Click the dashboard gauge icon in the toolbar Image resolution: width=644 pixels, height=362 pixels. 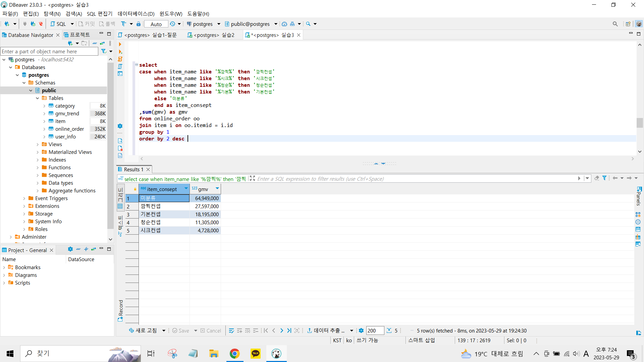[284, 24]
